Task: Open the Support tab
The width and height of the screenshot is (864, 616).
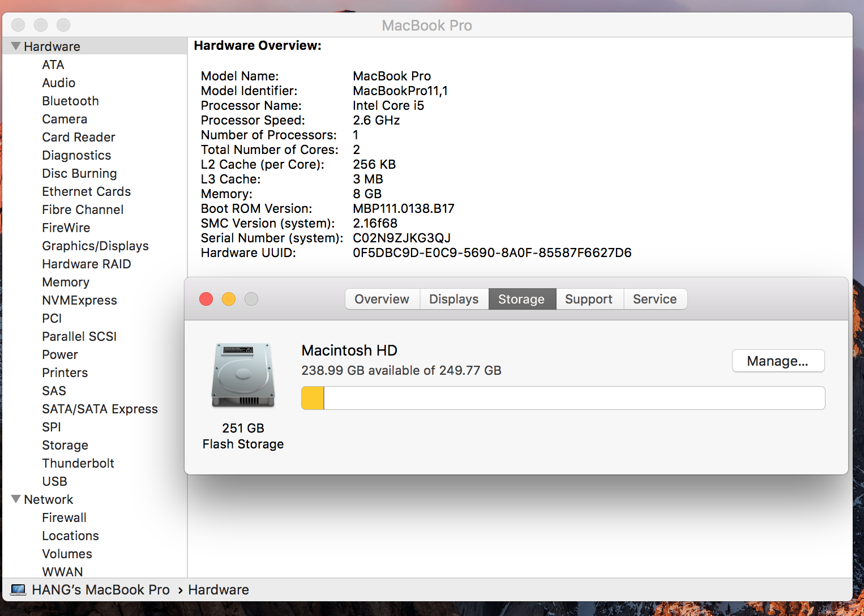Action: [x=589, y=299]
